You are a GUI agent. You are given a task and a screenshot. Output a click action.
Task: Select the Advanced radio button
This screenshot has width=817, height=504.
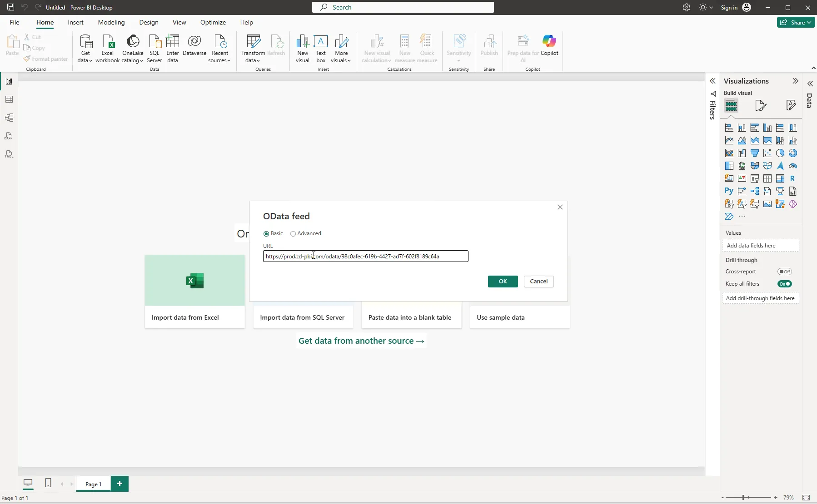[293, 234]
